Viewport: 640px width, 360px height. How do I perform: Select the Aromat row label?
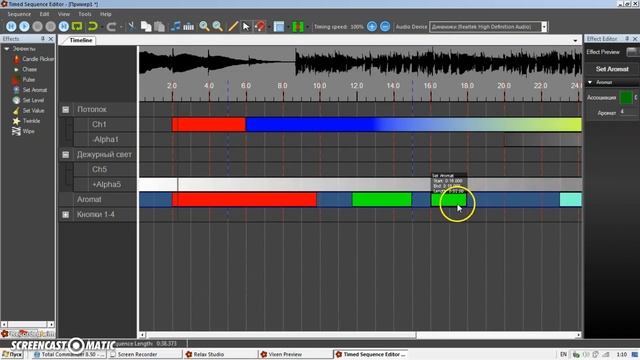(x=89, y=200)
